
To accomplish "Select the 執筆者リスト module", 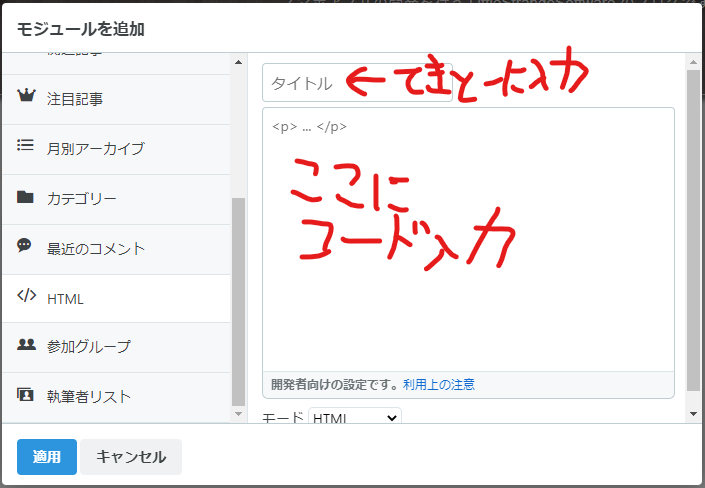I will point(116,398).
